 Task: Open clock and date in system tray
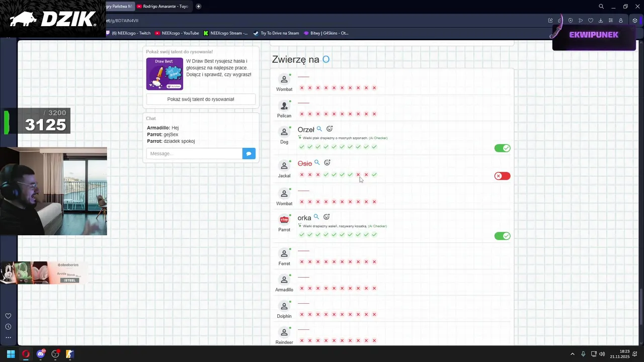pos(620,354)
